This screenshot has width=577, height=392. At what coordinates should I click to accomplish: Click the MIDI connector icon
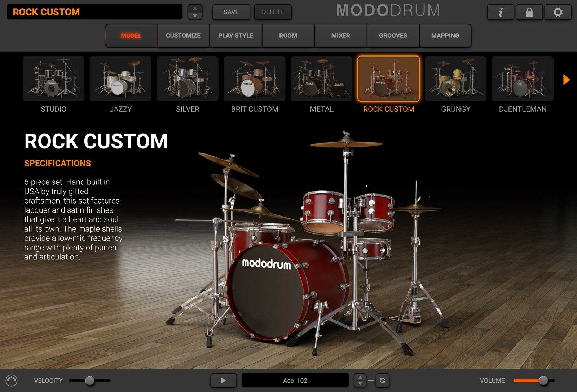(12, 380)
